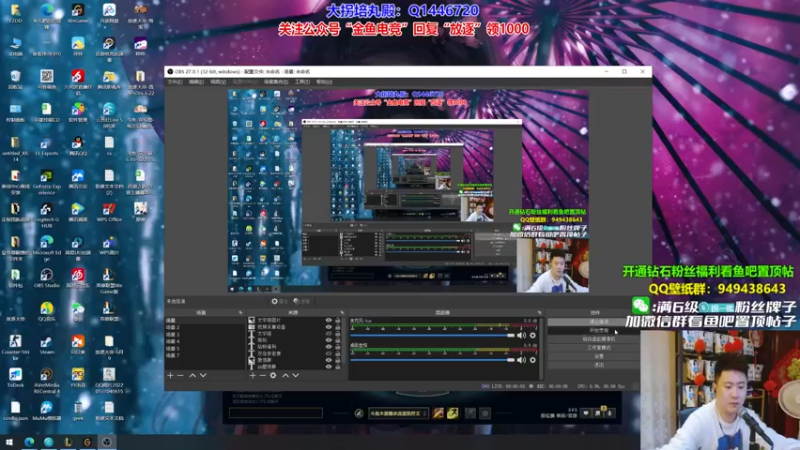Click the 属性 button below the preview
800x450 pixels.
[280, 302]
